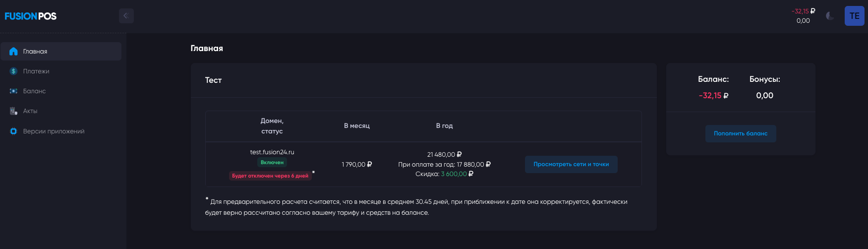Click the Пополнить баланс button
Viewport: 868px width, 249px height.
741,133
